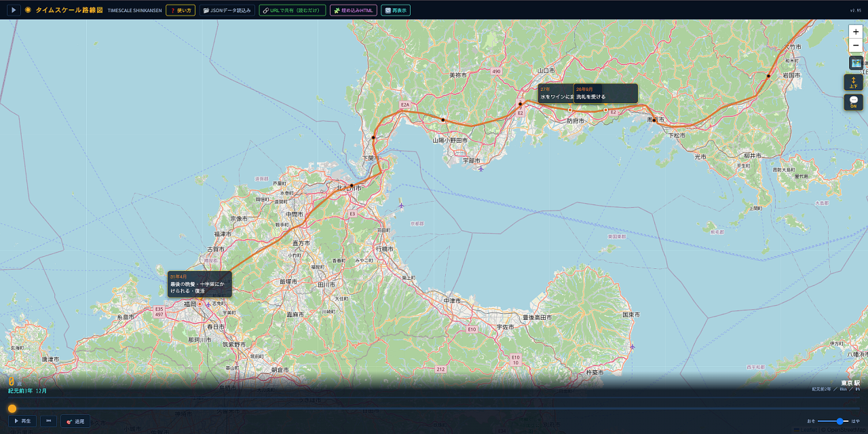Toggle the 追尾 follow camera button
This screenshot has width=868, height=434.
click(x=75, y=421)
